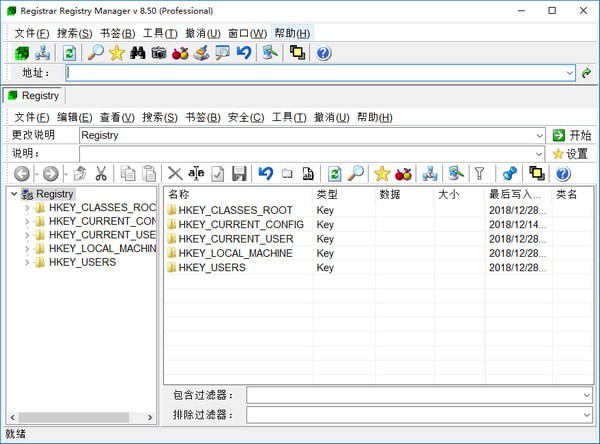Click the tree horizontal scrollbar thumb
Viewport: 600px width, 444px height.
click(73, 417)
